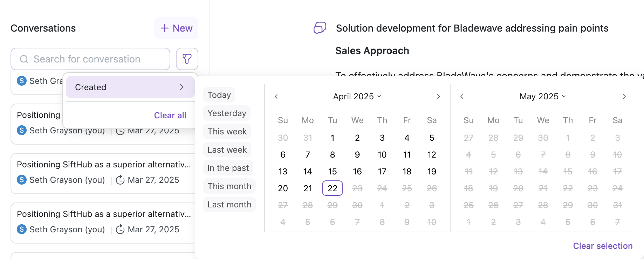Choose the This month preset
The width and height of the screenshot is (644, 259).
(x=229, y=186)
